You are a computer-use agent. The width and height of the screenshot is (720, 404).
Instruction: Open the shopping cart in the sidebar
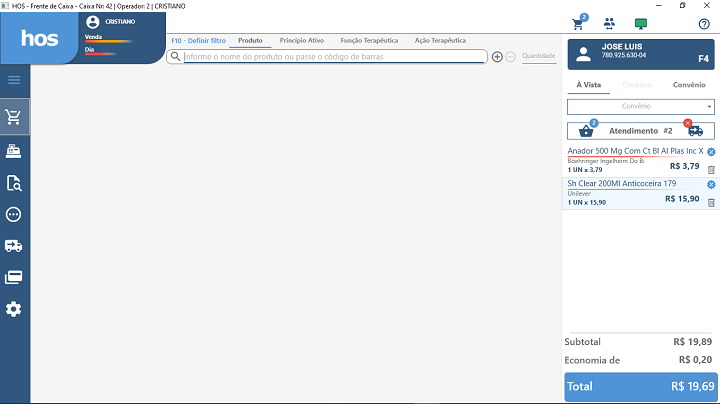pos(14,117)
